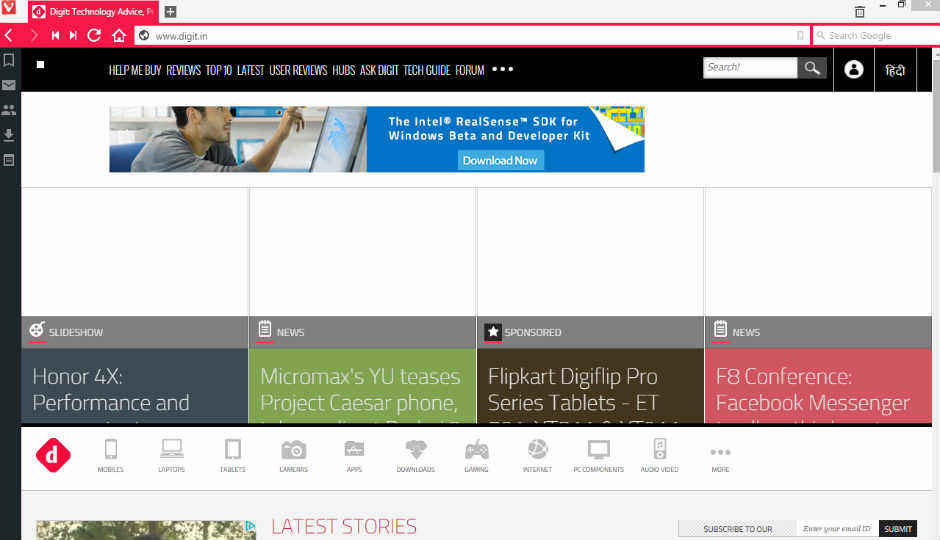Expand More categories in category bar
940x540 pixels.
click(720, 458)
